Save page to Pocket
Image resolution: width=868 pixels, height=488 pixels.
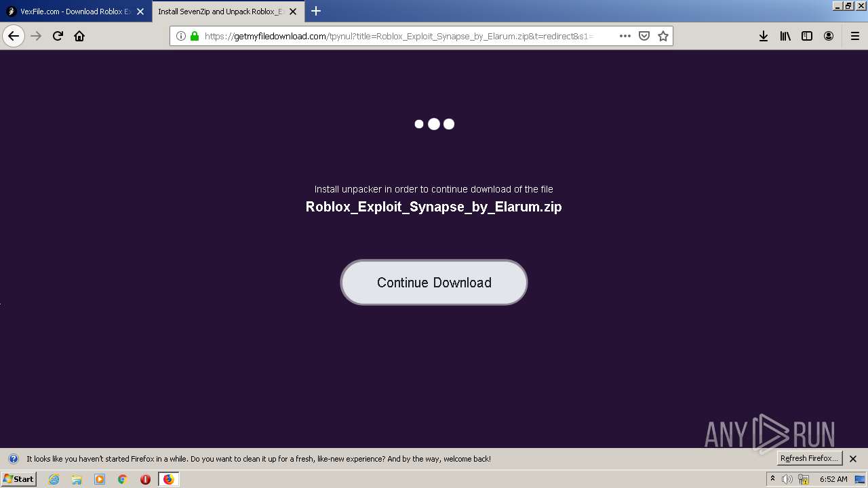[644, 36]
